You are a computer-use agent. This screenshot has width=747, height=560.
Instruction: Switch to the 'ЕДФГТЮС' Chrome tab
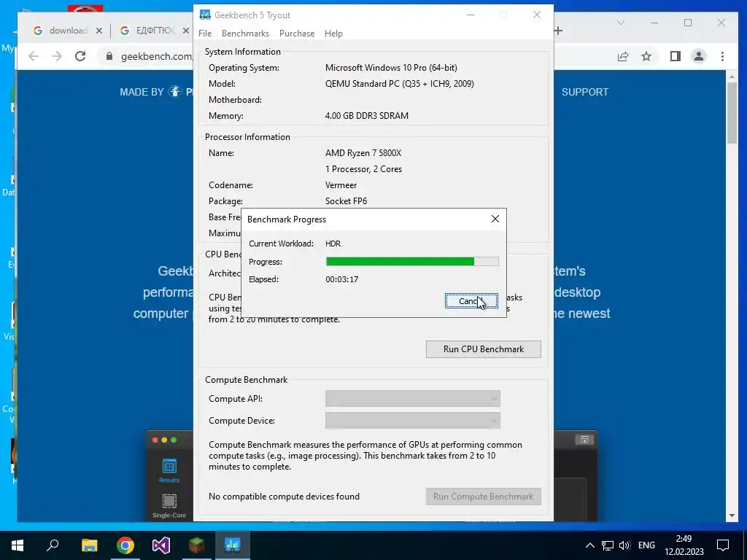pyautogui.click(x=155, y=31)
